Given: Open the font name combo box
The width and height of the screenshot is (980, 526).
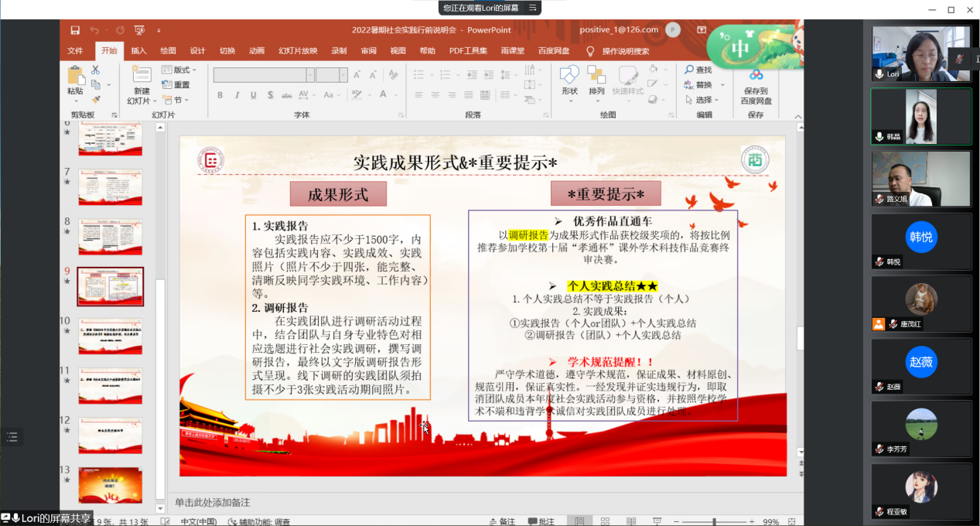Looking at the screenshot, I should pos(263,75).
